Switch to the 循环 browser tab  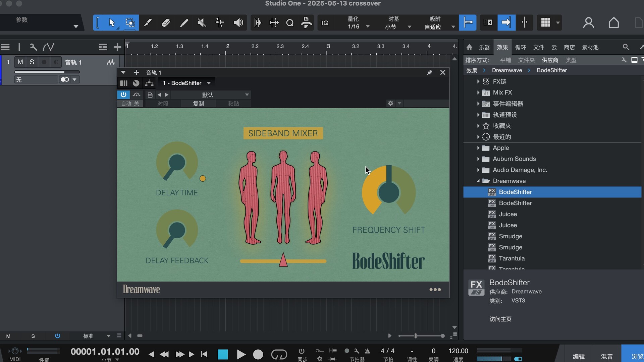(x=521, y=47)
